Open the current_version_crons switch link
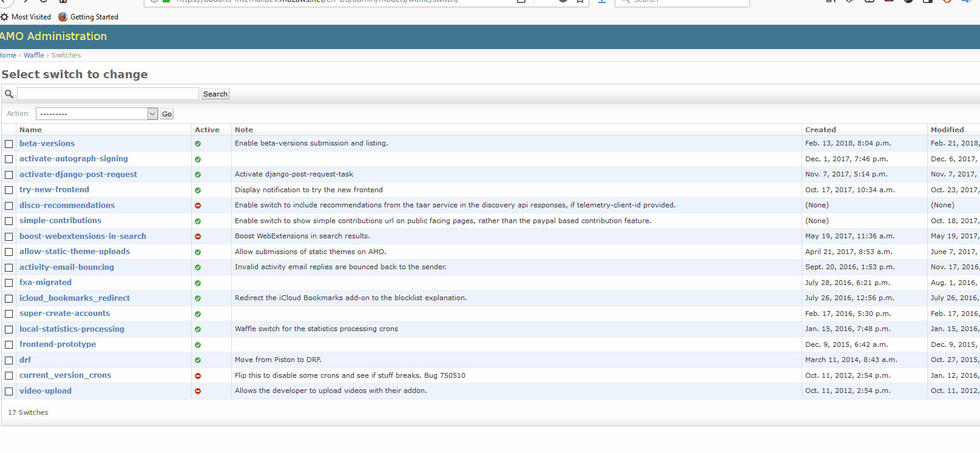This screenshot has width=980, height=453. coord(65,375)
